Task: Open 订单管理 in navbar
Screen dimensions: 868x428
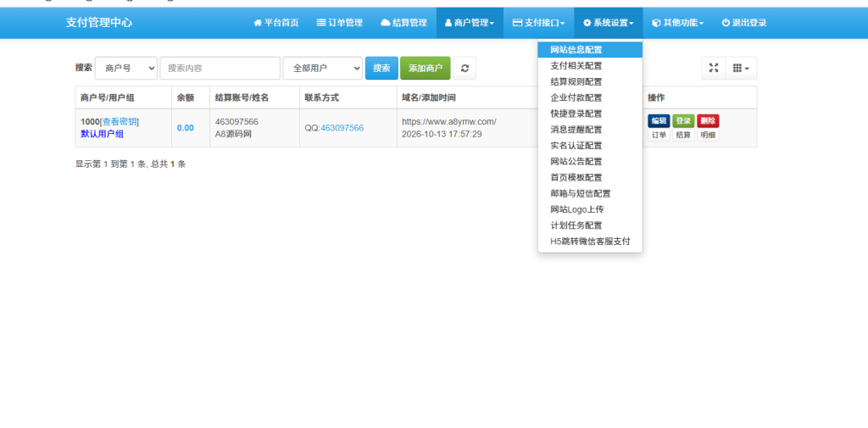Action: pyautogui.click(x=340, y=23)
